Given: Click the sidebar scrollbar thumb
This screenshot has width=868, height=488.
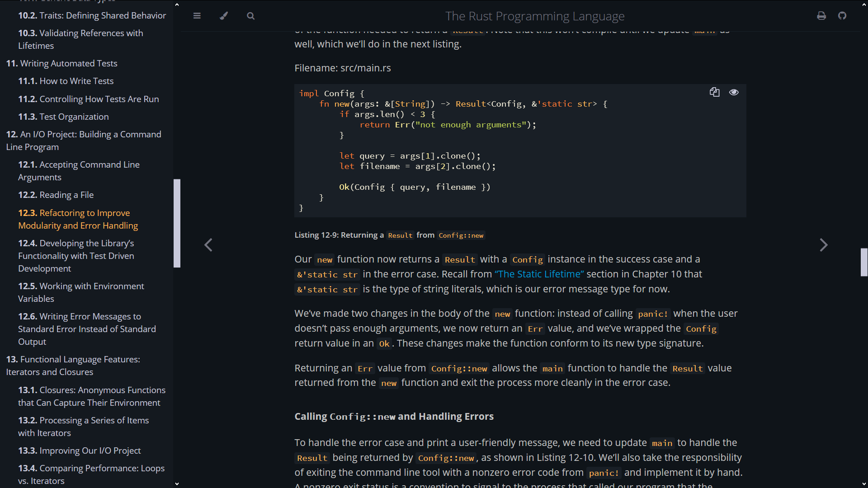Looking at the screenshot, I should [177, 223].
